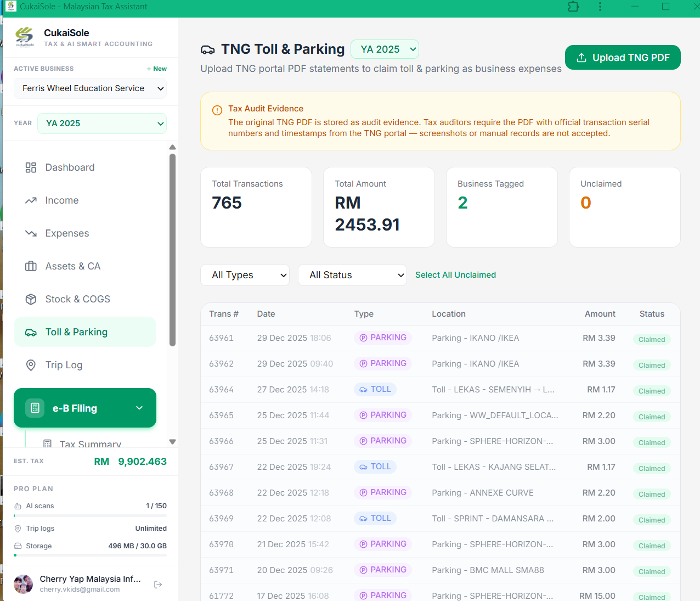Click the Status column header
Image resolution: width=700 pixels, height=601 pixels.
tap(652, 314)
